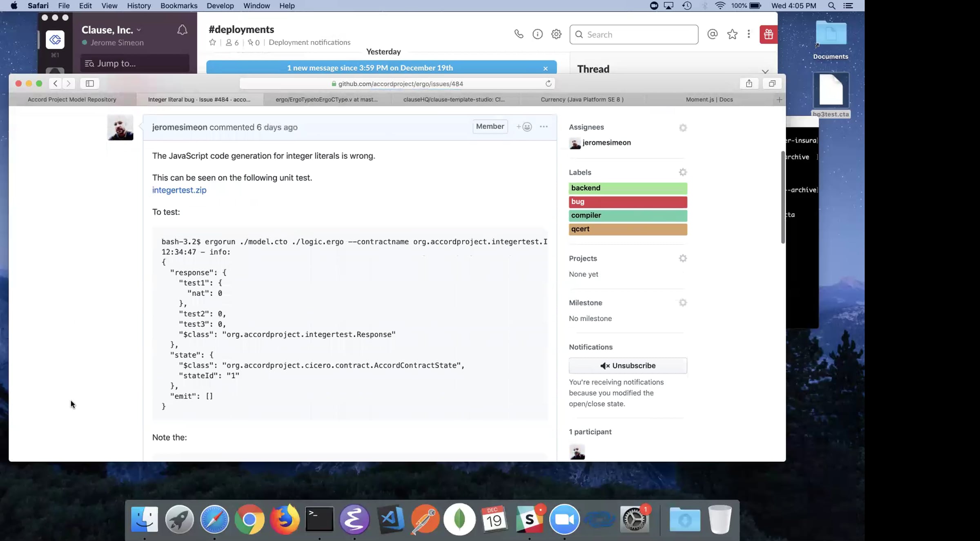
Task: Click the Slack notifications bell icon
Action: click(182, 30)
